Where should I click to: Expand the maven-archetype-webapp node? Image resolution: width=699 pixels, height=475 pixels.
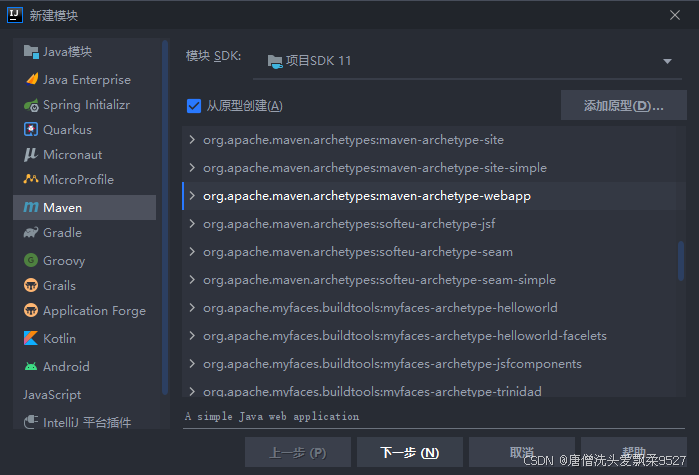[192, 196]
